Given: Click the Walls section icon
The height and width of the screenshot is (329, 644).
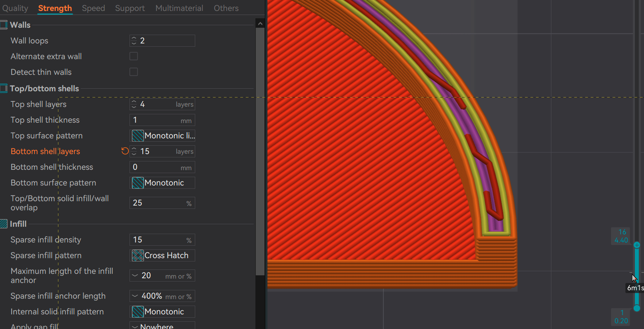Looking at the screenshot, I should [x=4, y=25].
